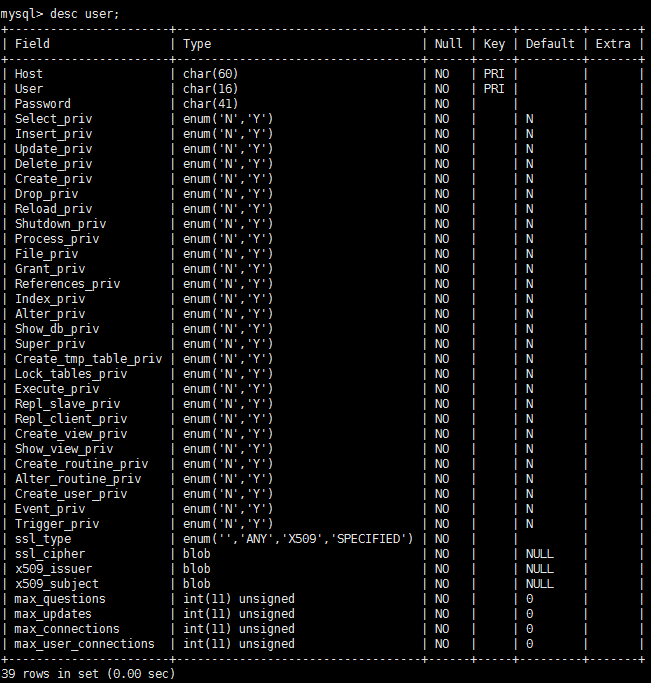Click the 'User' field name
This screenshot has width=651, height=683.
point(29,89)
